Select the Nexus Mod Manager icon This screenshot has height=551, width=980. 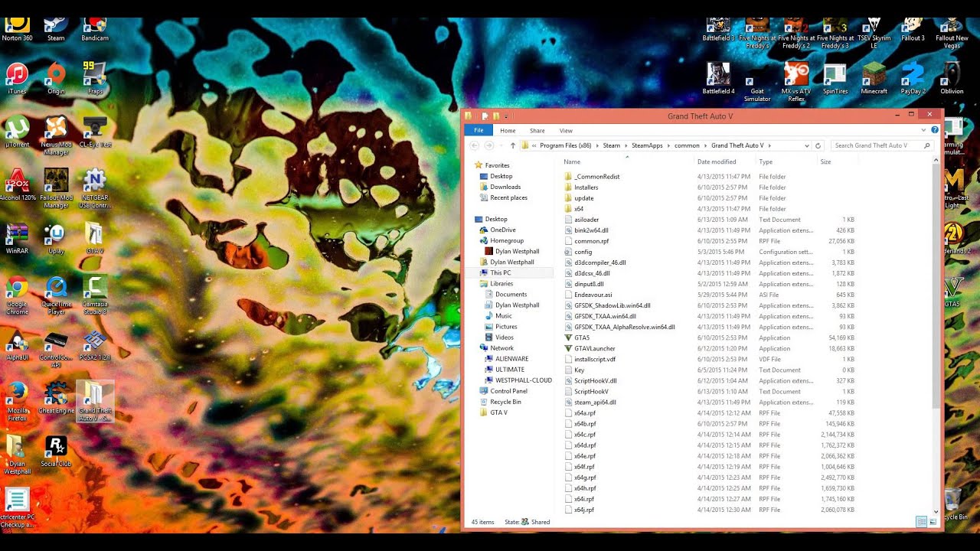[x=56, y=135]
